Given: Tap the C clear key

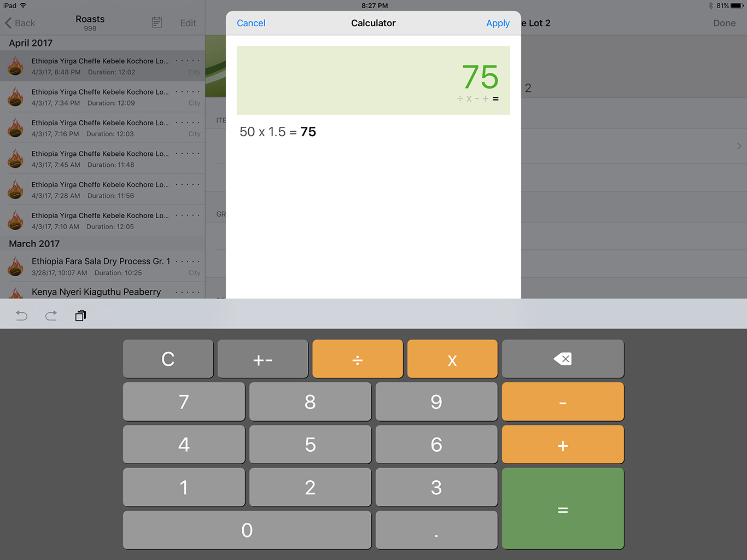Looking at the screenshot, I should pos(168,359).
